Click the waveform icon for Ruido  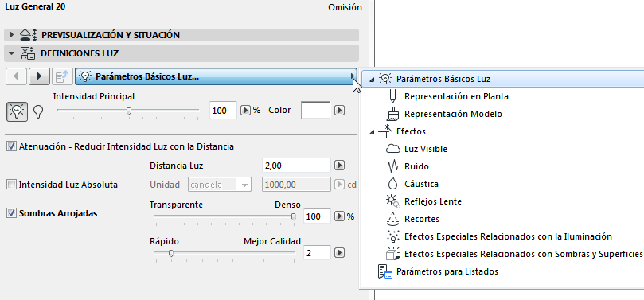click(x=393, y=166)
